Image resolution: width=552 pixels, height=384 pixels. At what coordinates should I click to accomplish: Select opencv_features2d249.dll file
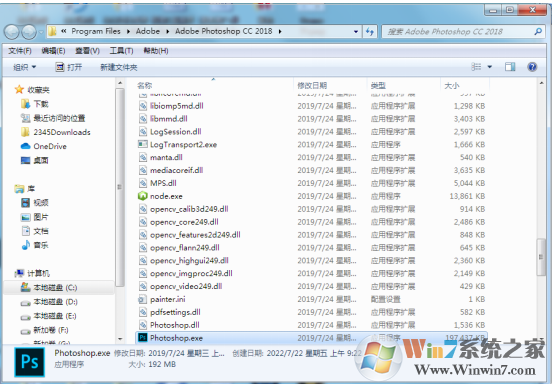click(190, 235)
